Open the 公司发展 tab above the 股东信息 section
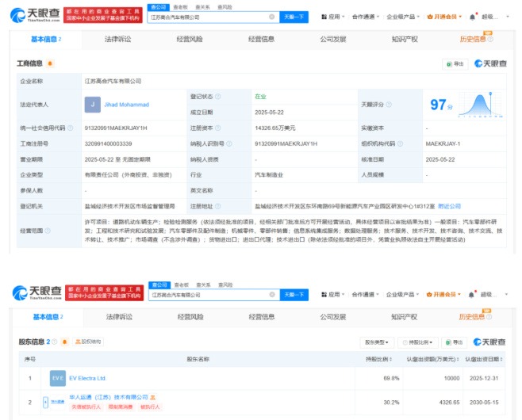Viewport: 522px width, 420px height. point(333,317)
